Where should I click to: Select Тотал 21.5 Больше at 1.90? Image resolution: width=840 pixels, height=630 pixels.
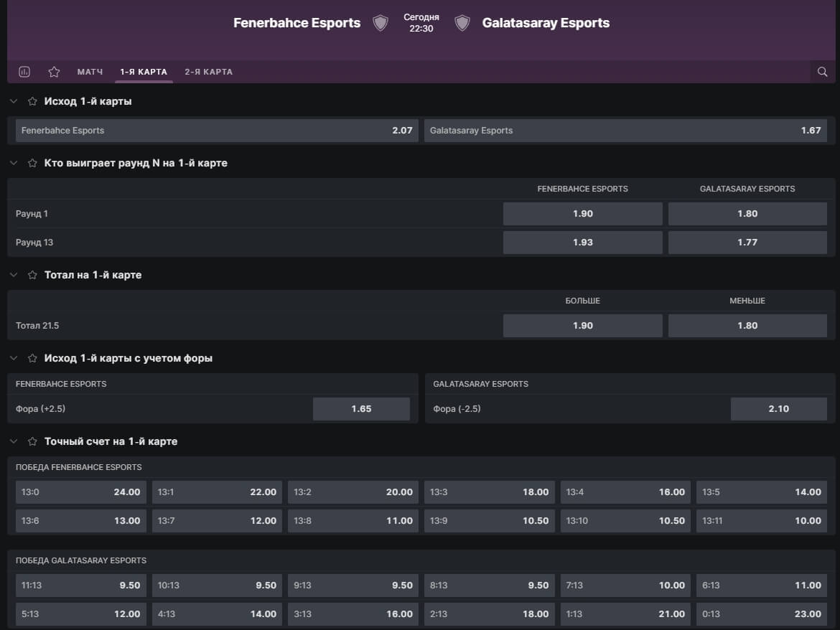(x=583, y=326)
